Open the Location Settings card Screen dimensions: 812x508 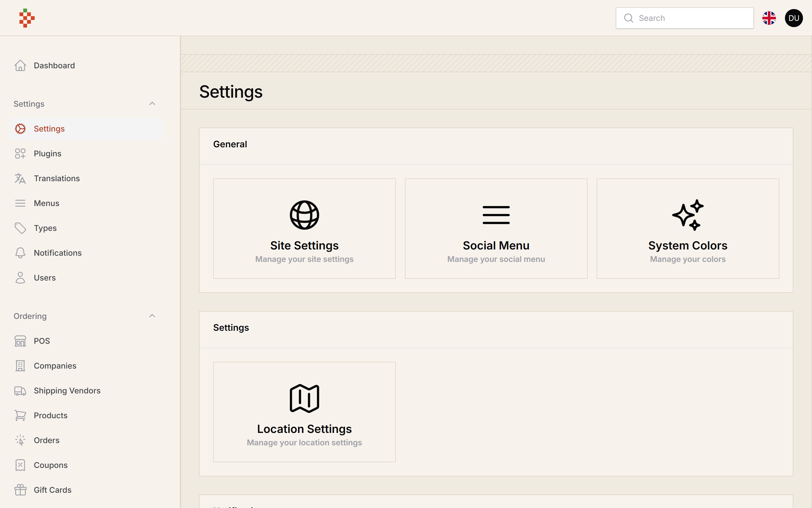click(304, 412)
